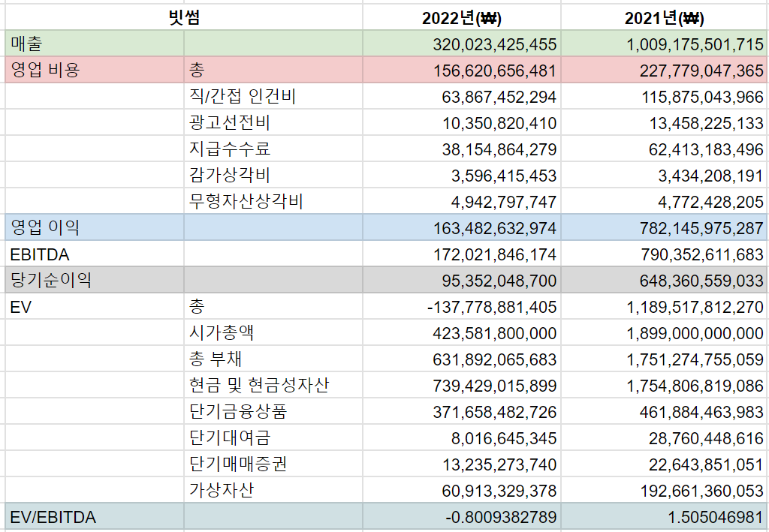Select value 10,350,820,410
Screen dimensions: 769x532
pyautogui.click(x=499, y=124)
